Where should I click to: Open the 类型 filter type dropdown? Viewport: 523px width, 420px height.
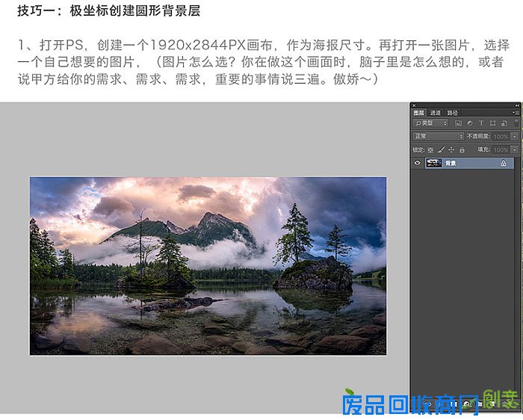[x=430, y=123]
